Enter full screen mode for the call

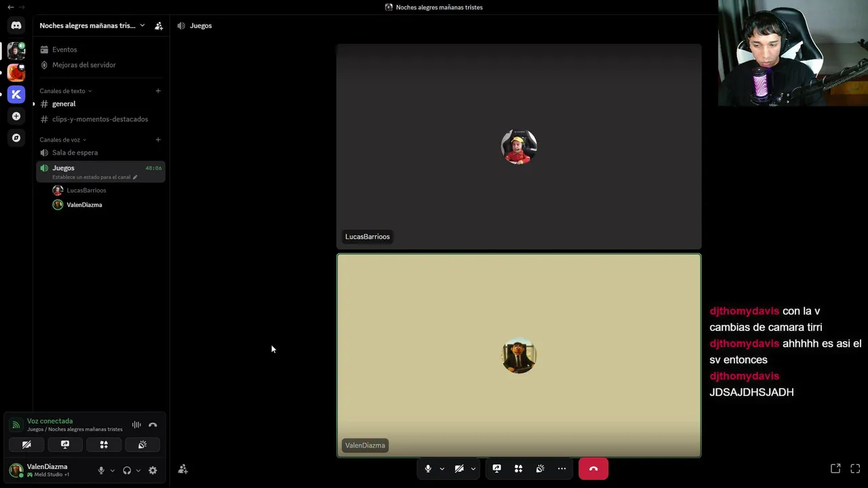(855, 468)
